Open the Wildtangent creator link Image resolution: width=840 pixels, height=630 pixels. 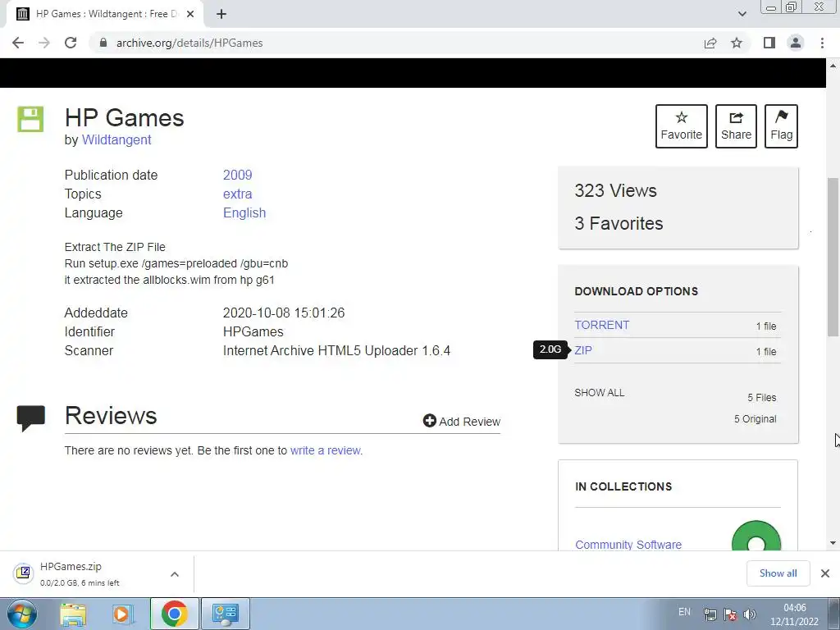[x=116, y=139]
